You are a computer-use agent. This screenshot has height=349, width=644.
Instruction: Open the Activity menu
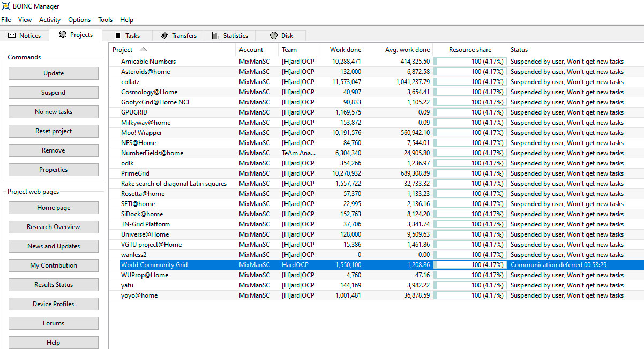click(x=50, y=20)
